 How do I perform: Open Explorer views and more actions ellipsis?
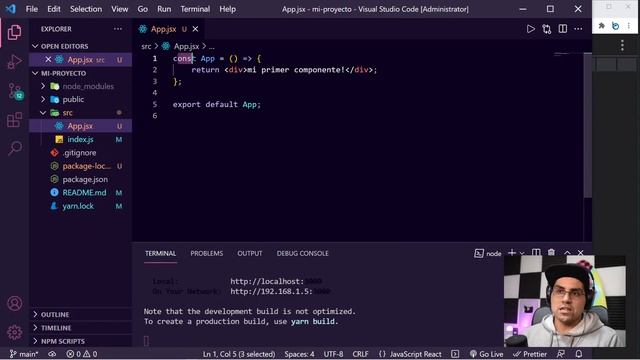(118, 29)
